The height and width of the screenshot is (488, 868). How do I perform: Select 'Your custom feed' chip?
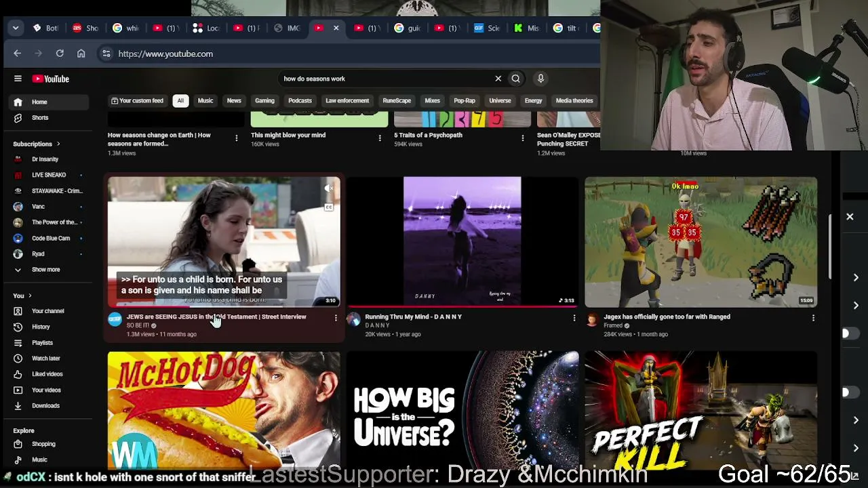[x=138, y=101]
